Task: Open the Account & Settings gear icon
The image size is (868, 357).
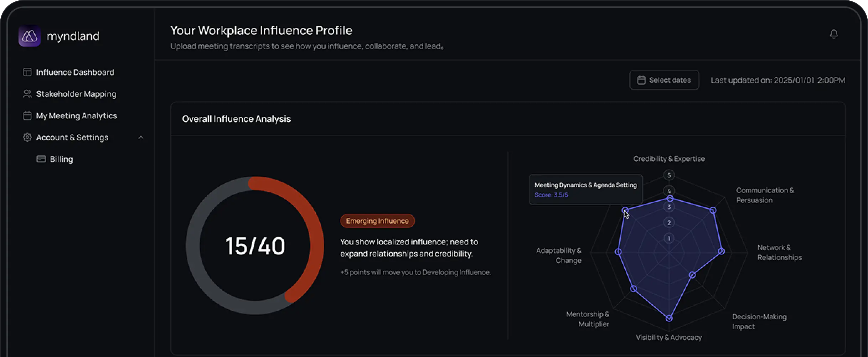Action: tap(27, 137)
